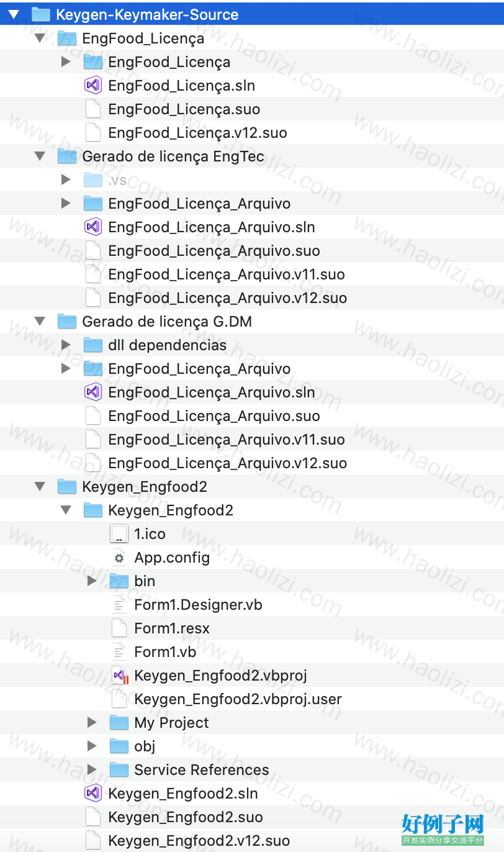Image resolution: width=504 pixels, height=852 pixels.
Task: Click the gear icon of App.config
Action: pyautogui.click(x=119, y=558)
